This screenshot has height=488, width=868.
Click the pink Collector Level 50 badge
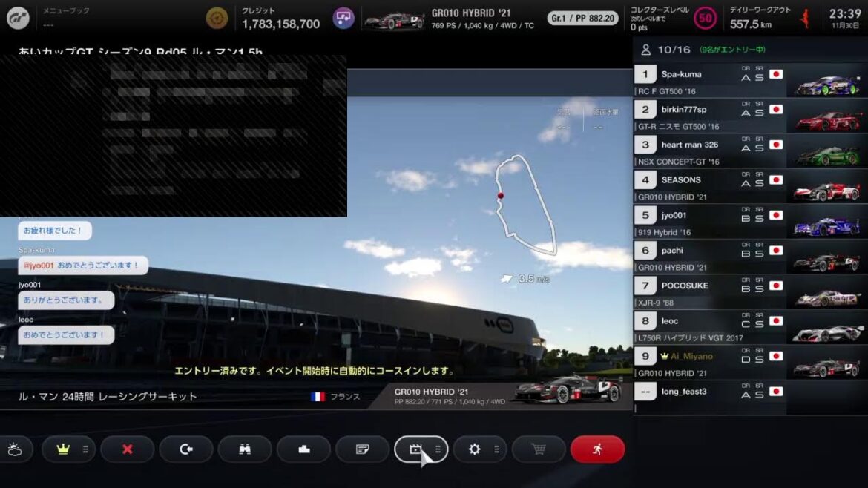(x=705, y=19)
